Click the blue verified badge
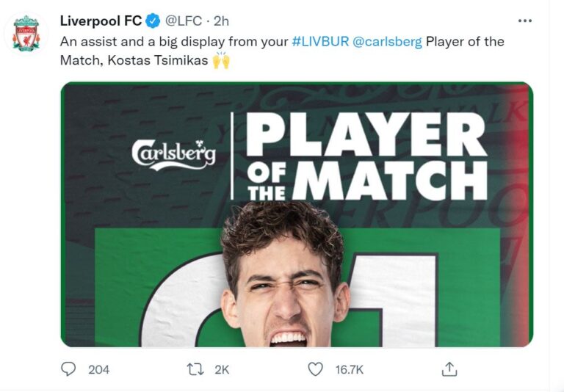564x392 pixels. point(152,21)
